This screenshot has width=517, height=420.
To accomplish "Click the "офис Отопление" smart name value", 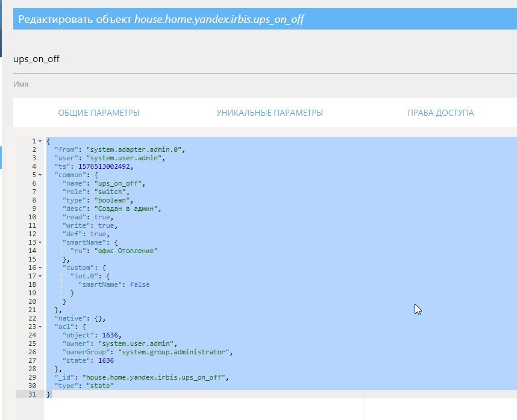I will [x=126, y=251].
